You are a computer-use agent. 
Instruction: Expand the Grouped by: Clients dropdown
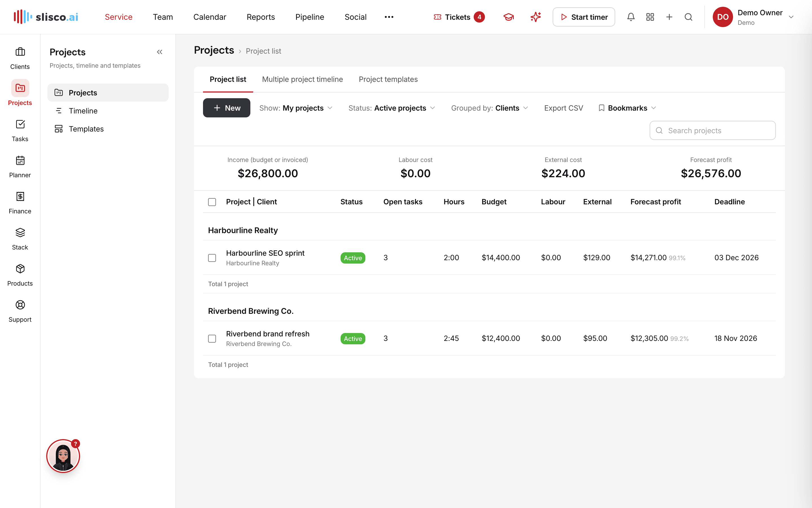coord(489,108)
